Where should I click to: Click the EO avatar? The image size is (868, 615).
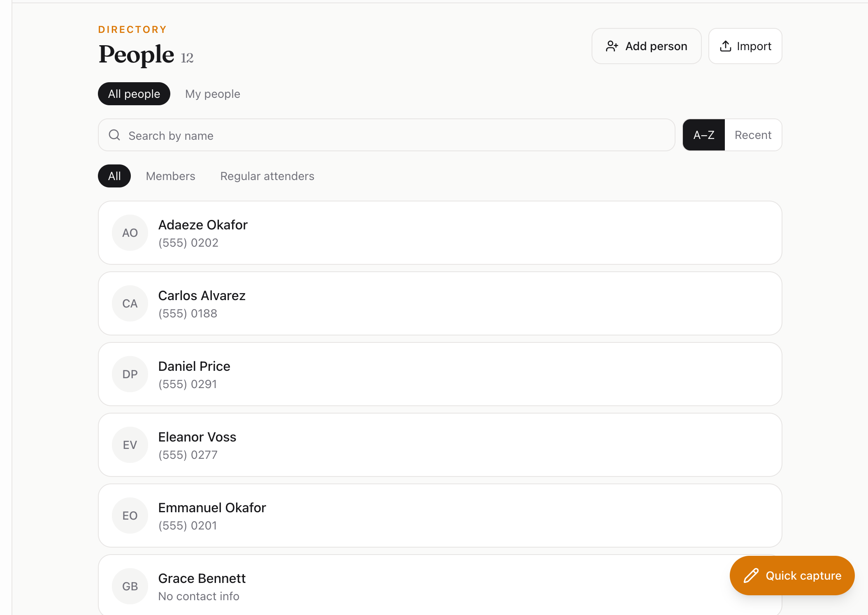(130, 516)
